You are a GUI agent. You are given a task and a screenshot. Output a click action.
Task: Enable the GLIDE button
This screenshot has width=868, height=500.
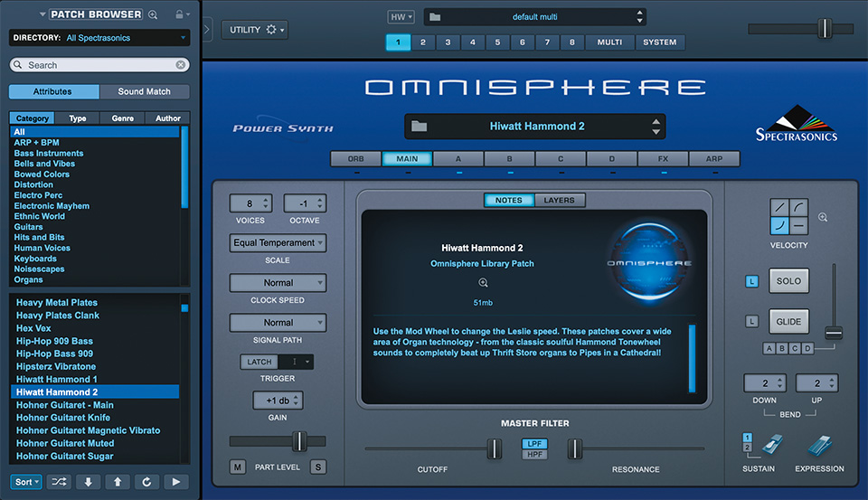point(788,321)
